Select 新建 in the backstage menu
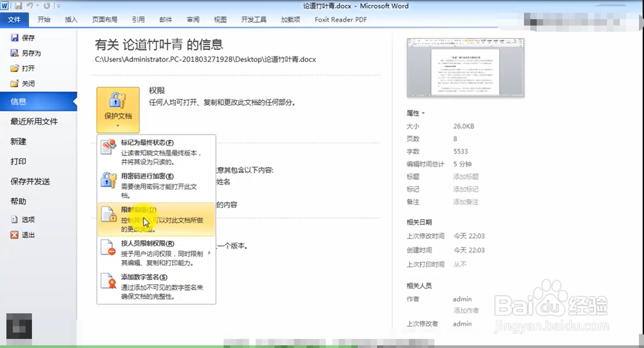Screen dimensions: 644x348 pos(18,141)
